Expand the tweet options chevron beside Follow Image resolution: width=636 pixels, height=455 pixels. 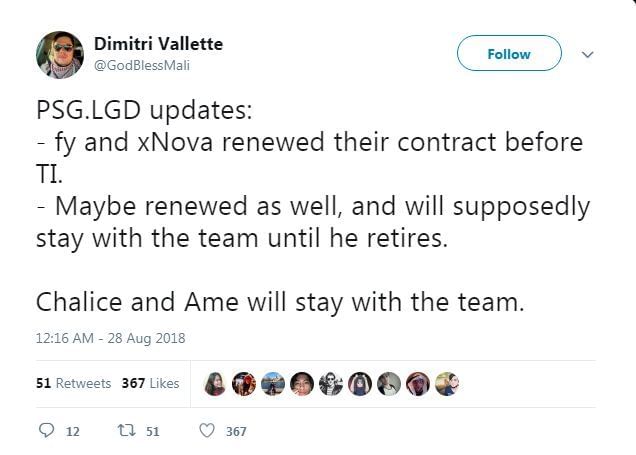tap(587, 54)
